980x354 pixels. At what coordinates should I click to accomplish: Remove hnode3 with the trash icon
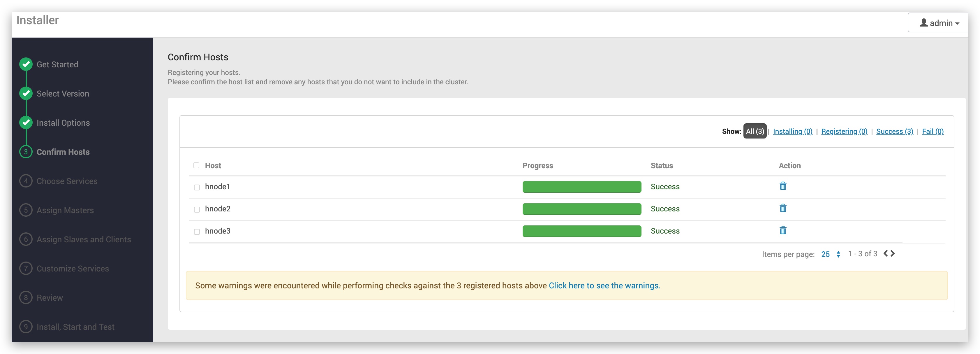pos(782,230)
